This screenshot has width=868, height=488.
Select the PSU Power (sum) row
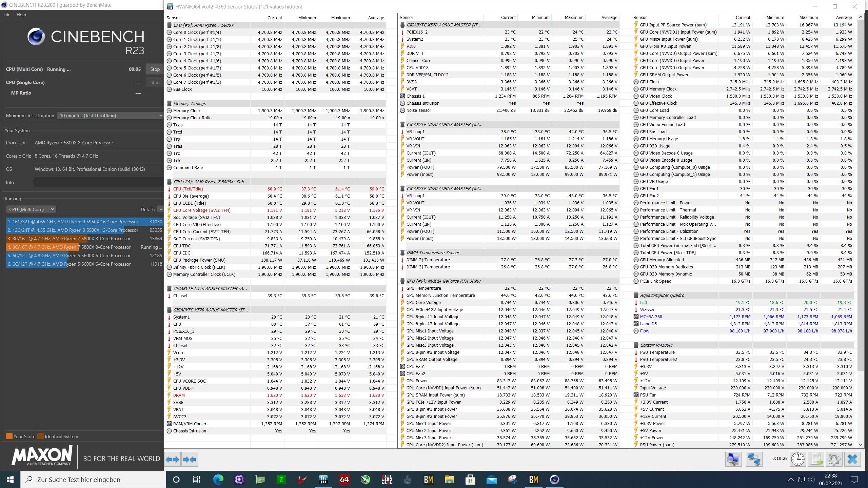(744, 445)
